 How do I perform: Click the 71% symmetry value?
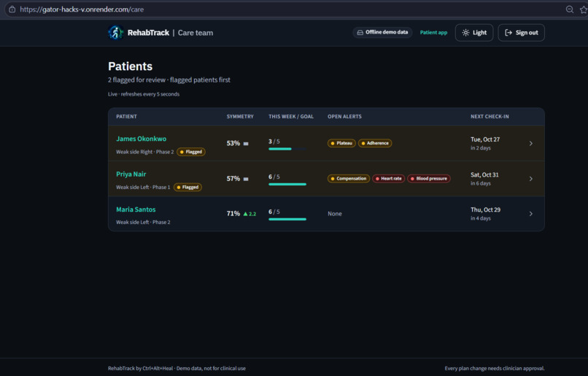(x=233, y=213)
